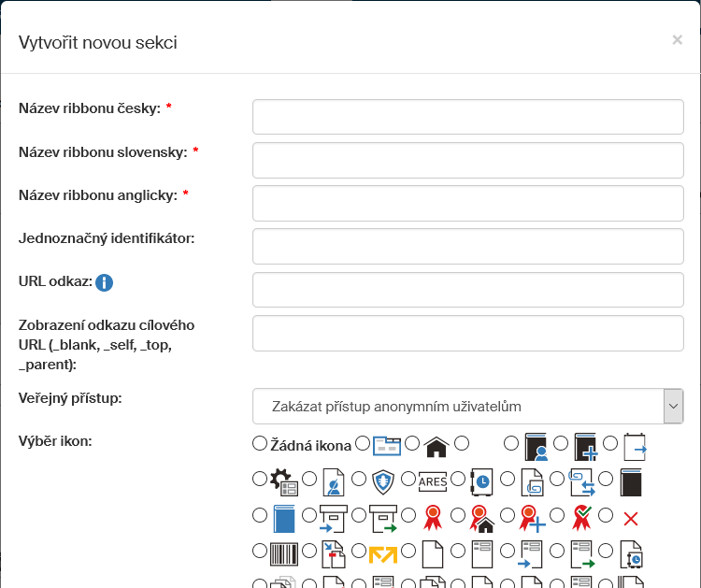Choose the ARES icon

click(x=433, y=480)
